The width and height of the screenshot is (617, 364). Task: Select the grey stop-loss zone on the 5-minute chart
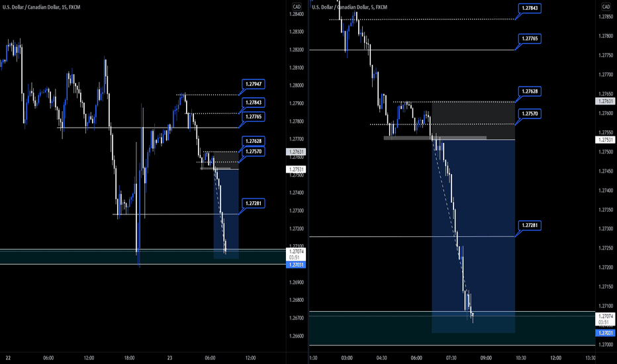(x=473, y=121)
